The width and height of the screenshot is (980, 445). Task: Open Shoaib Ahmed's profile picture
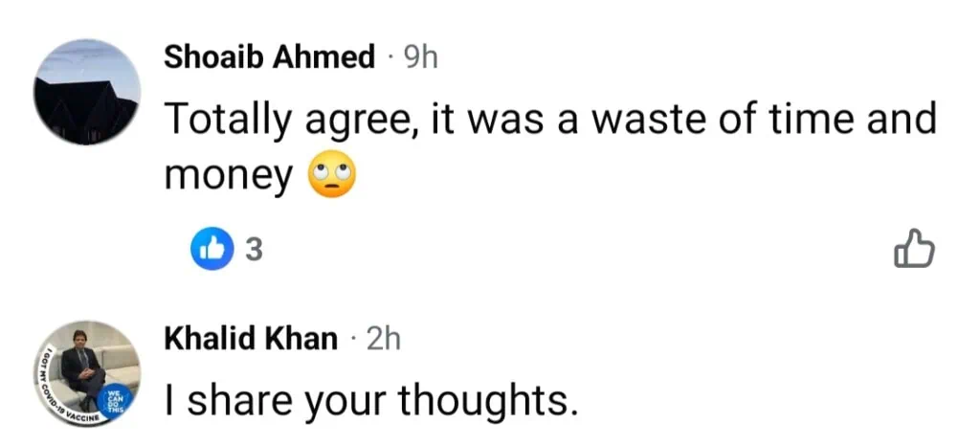[87, 93]
